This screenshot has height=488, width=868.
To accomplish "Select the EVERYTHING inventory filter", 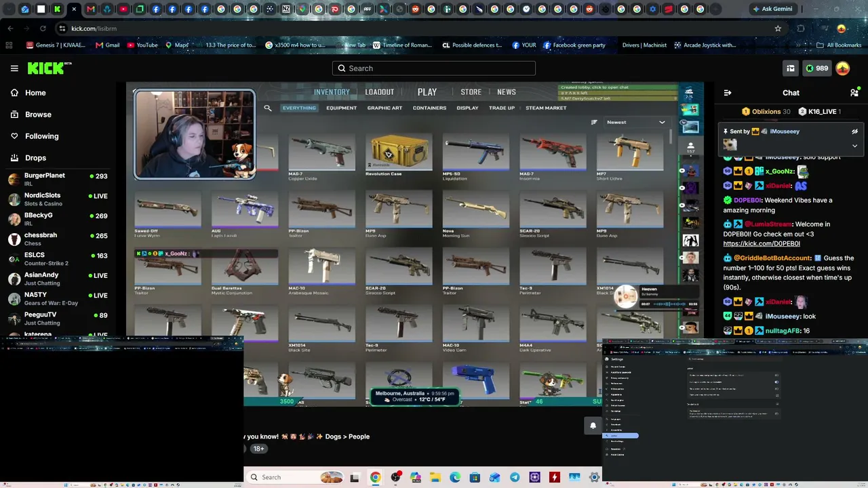I will coord(299,108).
